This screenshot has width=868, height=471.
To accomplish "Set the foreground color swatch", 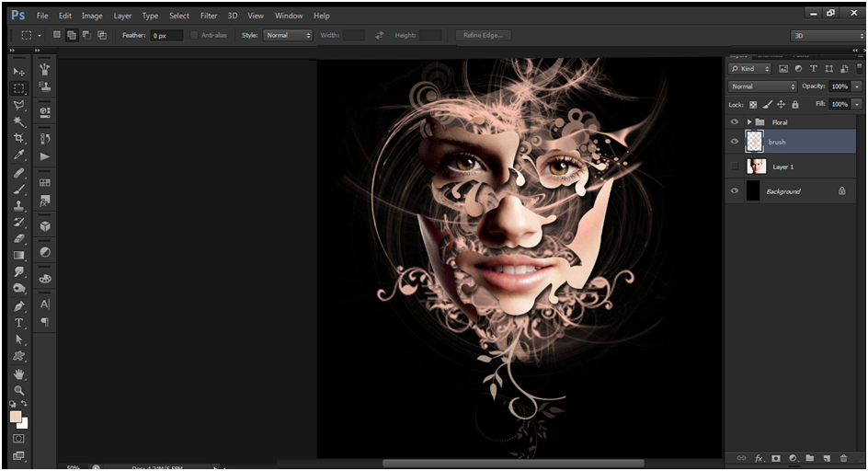I will pyautogui.click(x=15, y=417).
